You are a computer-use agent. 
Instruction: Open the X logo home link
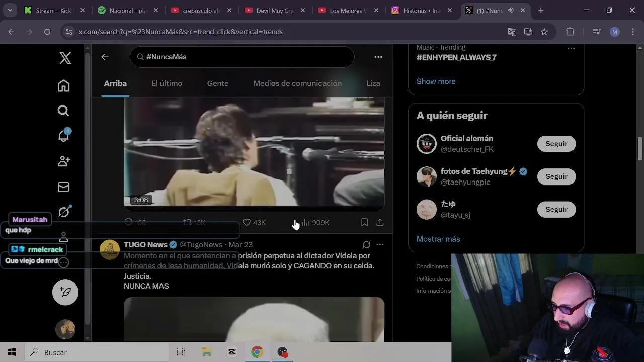click(x=65, y=58)
